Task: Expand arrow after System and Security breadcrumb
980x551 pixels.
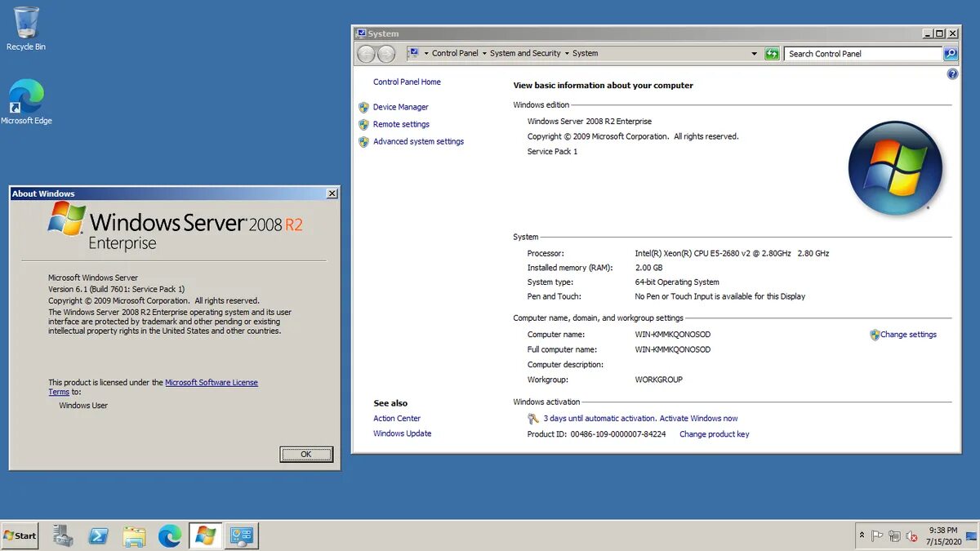Action: [x=567, y=54]
